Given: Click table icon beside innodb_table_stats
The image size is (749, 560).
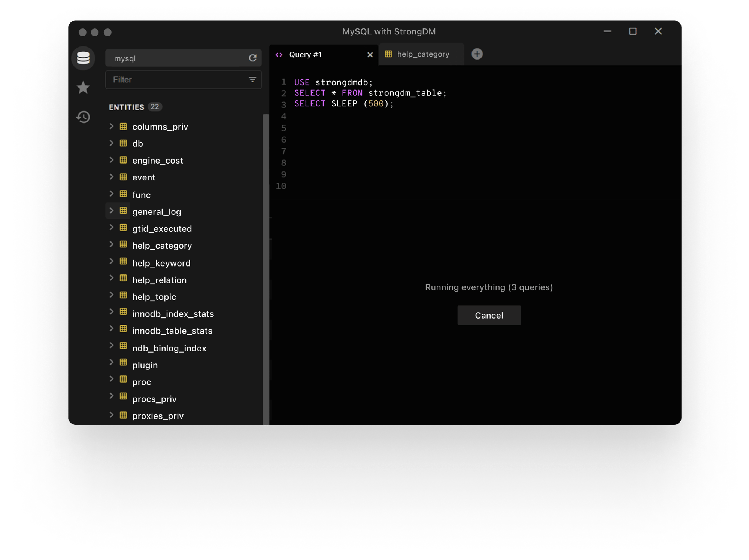Looking at the screenshot, I should click(123, 329).
